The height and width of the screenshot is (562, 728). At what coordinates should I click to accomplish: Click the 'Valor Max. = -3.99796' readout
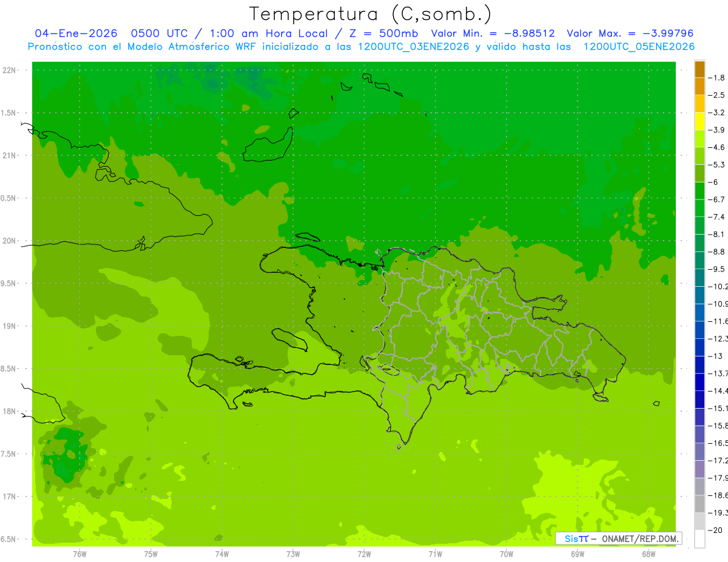tap(630, 34)
